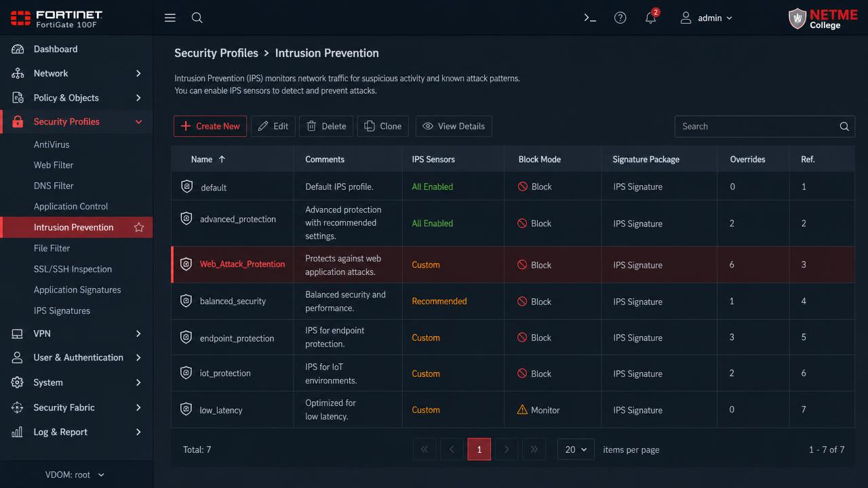
Task: Click the Fortinet logo
Action: (x=57, y=18)
